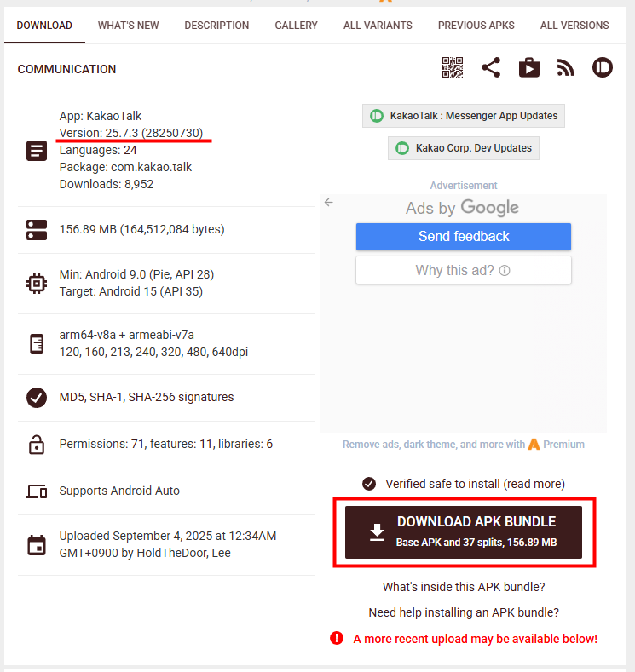Click the red exclamation warning icon
Image resolution: width=635 pixels, height=672 pixels.
point(337,638)
